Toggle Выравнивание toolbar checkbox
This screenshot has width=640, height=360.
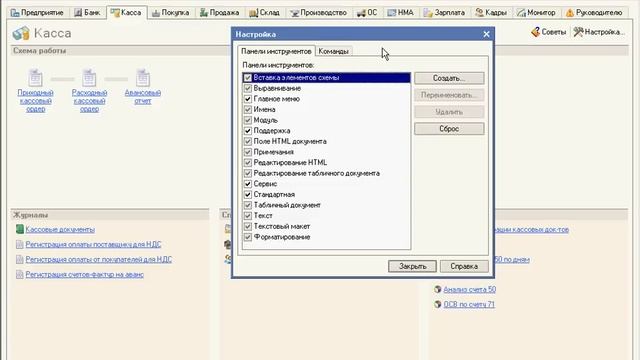point(248,88)
